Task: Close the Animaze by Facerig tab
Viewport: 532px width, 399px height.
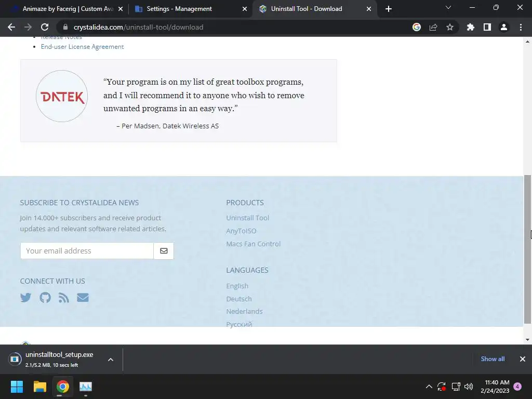Action: tap(121, 9)
